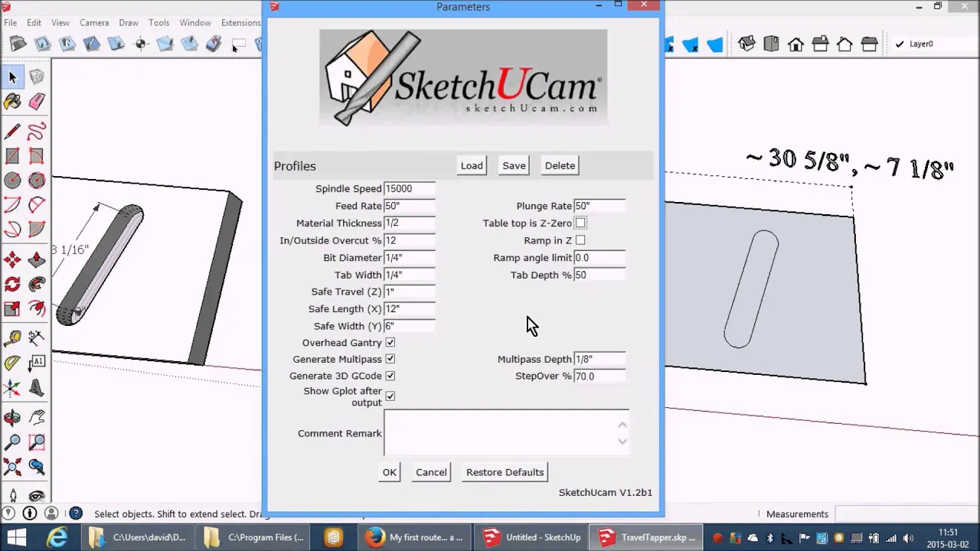The width and height of the screenshot is (980, 551).
Task: Click the Tab Depth % field
Action: pyautogui.click(x=599, y=275)
